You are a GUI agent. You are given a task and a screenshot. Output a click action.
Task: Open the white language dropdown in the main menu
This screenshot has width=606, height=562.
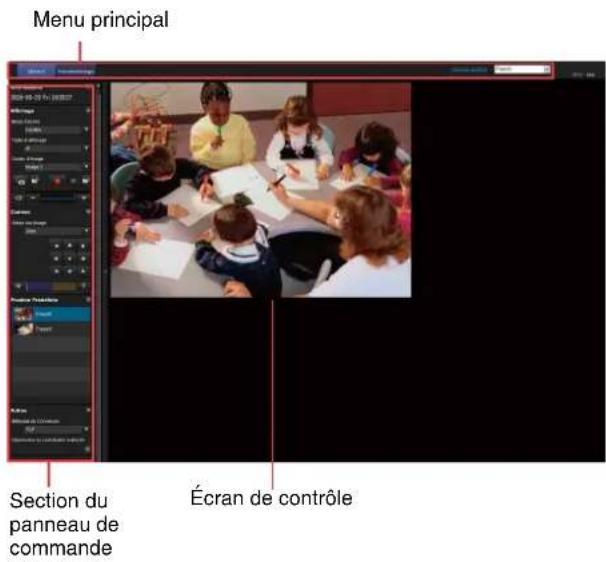[x=522, y=70]
